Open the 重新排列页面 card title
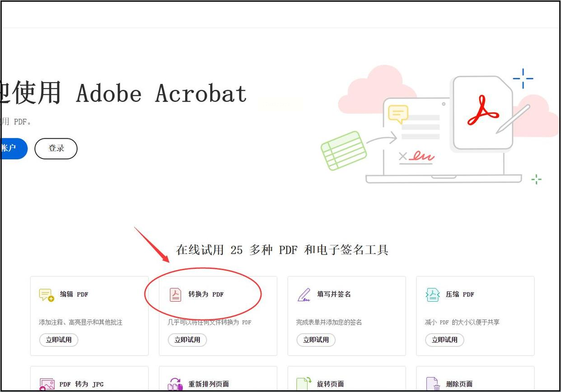 coord(209,384)
